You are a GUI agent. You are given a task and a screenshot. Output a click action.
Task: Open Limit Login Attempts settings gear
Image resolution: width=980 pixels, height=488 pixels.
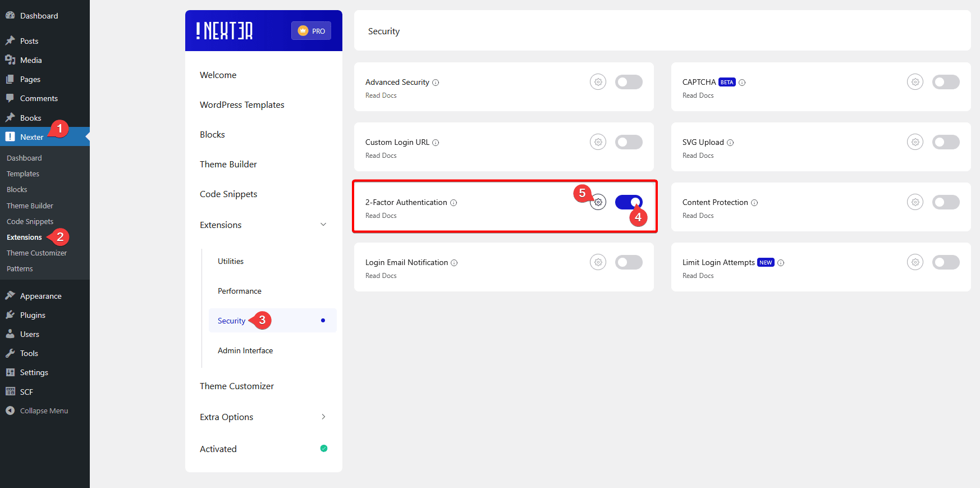[x=915, y=262]
